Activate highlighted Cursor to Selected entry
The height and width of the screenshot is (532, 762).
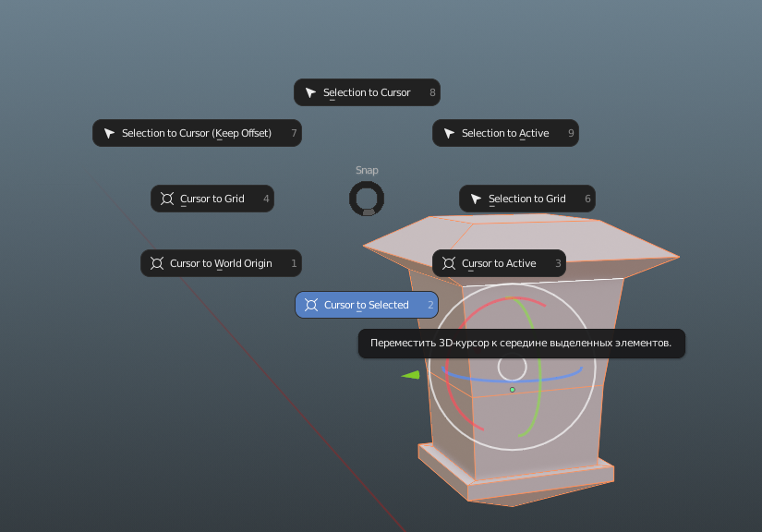(367, 305)
